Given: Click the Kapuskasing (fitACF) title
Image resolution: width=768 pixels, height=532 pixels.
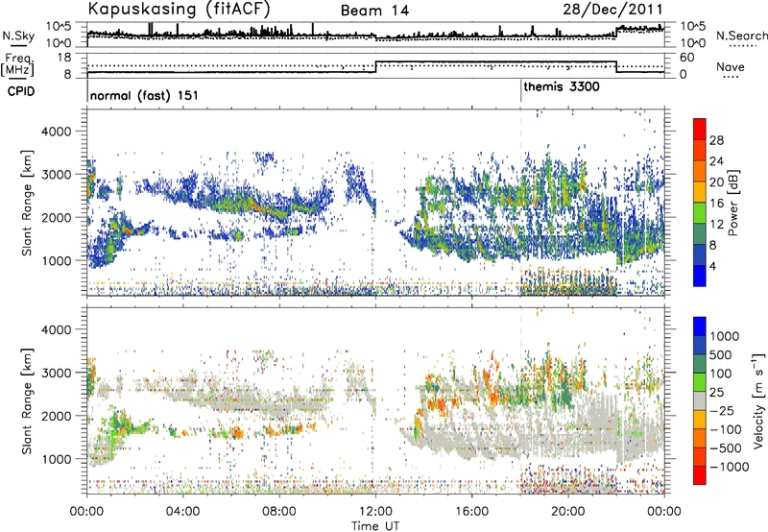Looking at the screenshot, I should pyautogui.click(x=180, y=9).
